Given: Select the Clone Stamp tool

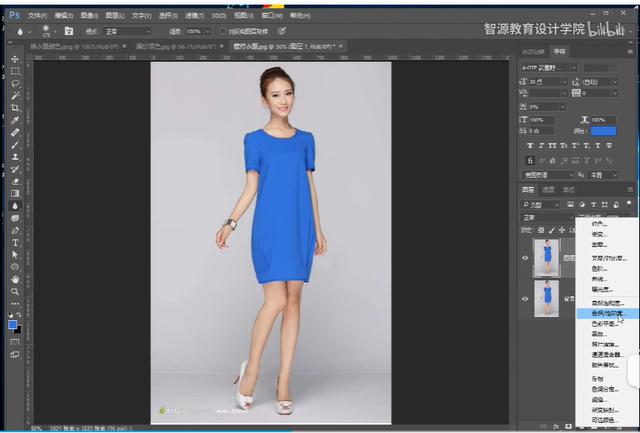Looking at the screenshot, I should click(15, 157).
